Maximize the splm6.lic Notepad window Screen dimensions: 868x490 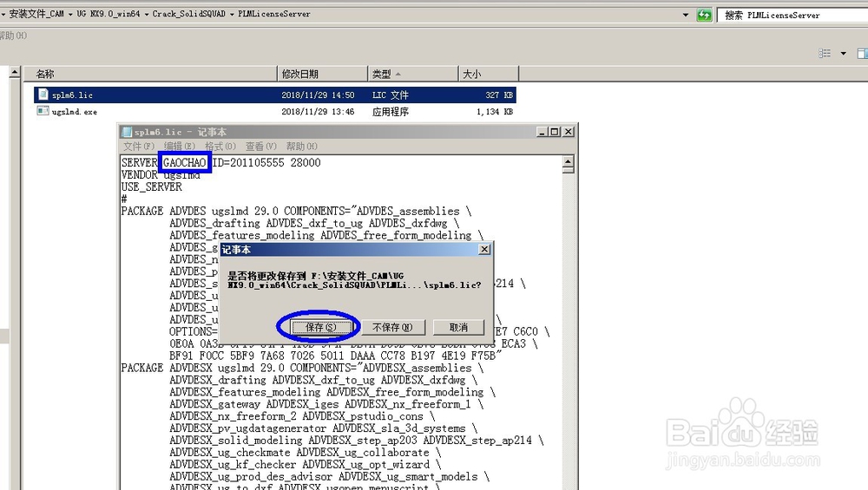(x=554, y=132)
